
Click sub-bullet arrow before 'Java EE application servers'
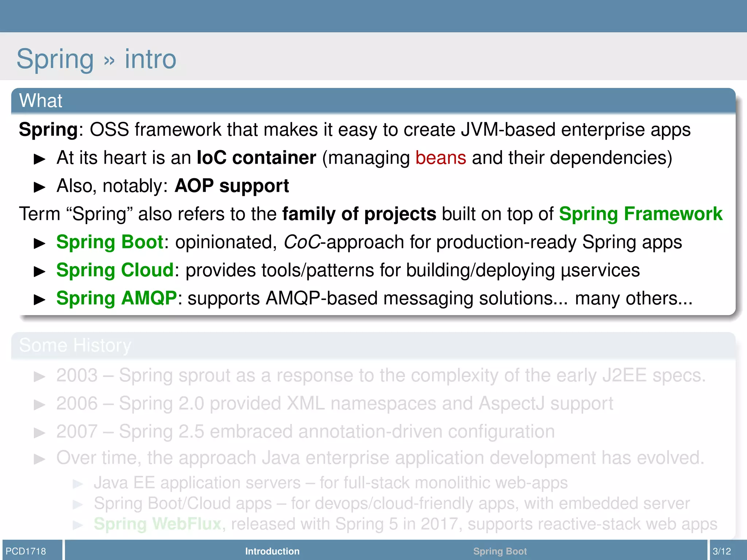(x=78, y=484)
